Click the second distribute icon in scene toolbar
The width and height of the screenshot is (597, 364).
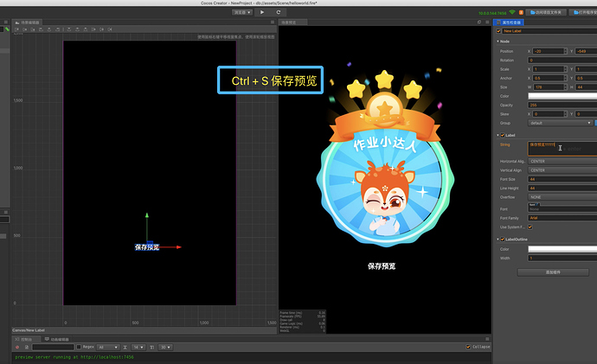point(77,29)
